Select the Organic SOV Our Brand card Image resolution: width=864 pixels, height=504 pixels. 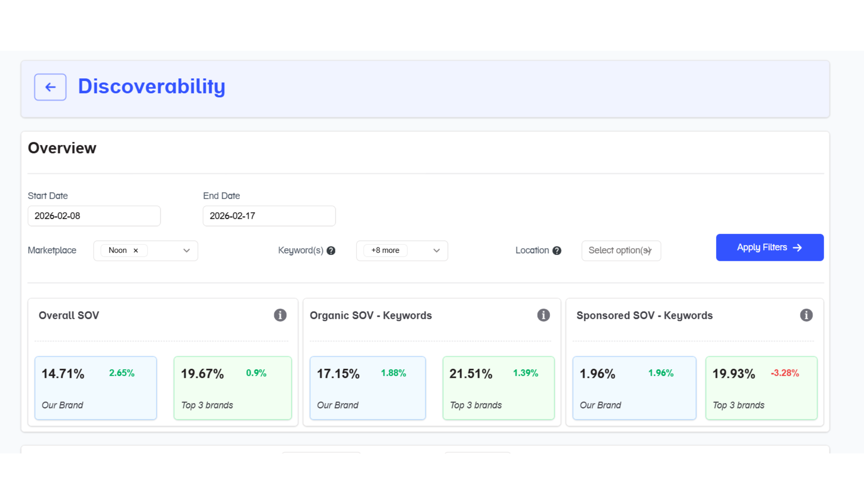367,388
